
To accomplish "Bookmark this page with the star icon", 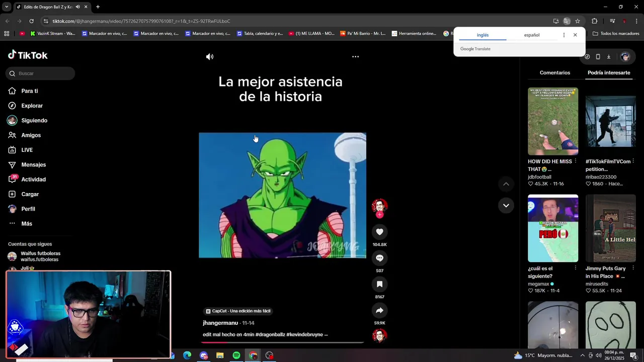I will click(x=578, y=21).
